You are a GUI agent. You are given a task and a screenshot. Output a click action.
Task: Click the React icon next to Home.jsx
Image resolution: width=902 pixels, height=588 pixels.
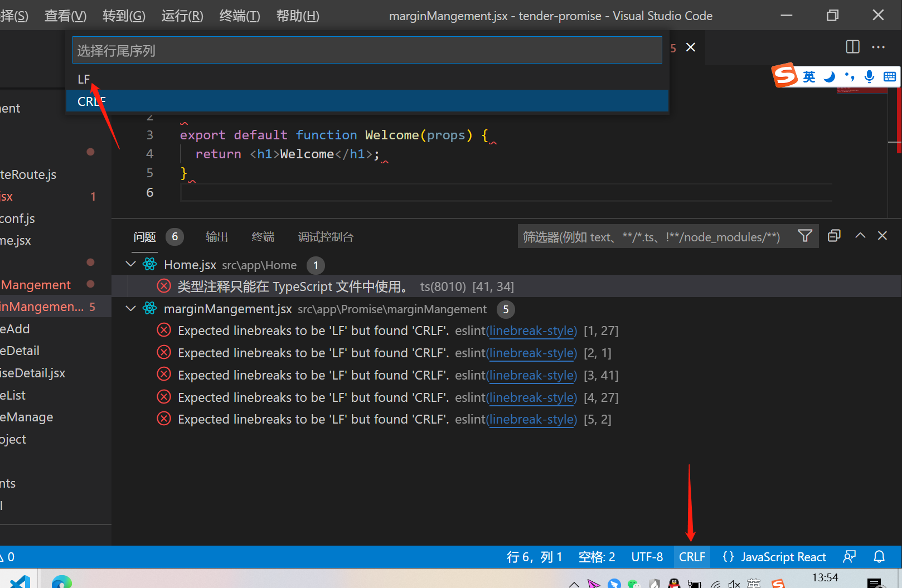click(x=149, y=264)
